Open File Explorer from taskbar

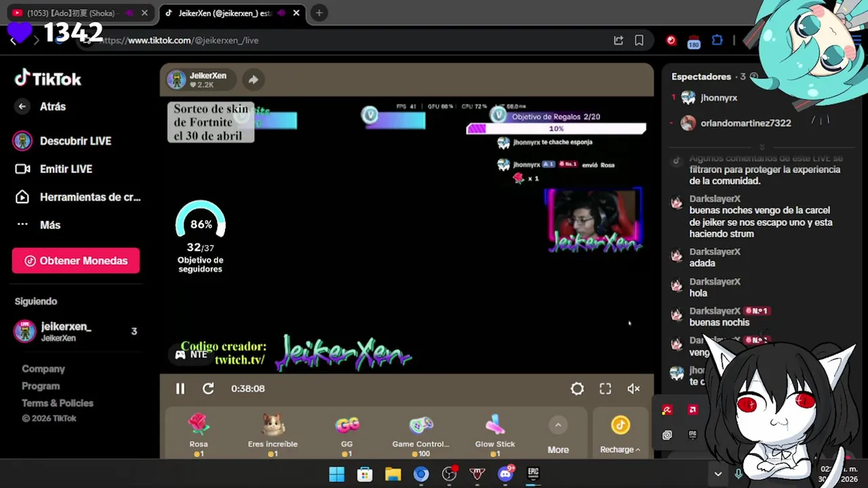coord(393,474)
